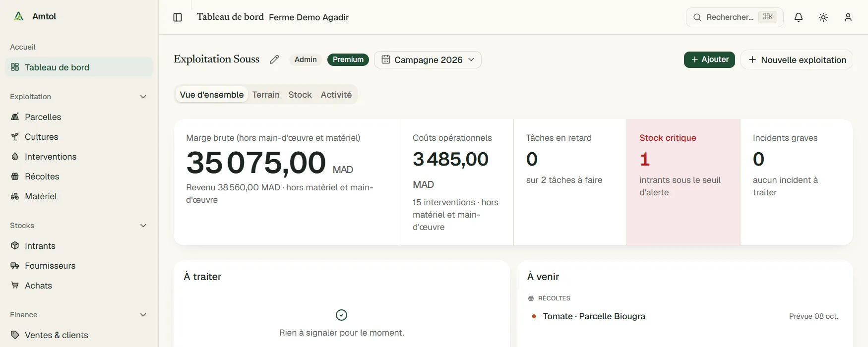Screen dimensions: 868x347
Task: Collapse the Stocks sidebar section
Action: tap(143, 226)
